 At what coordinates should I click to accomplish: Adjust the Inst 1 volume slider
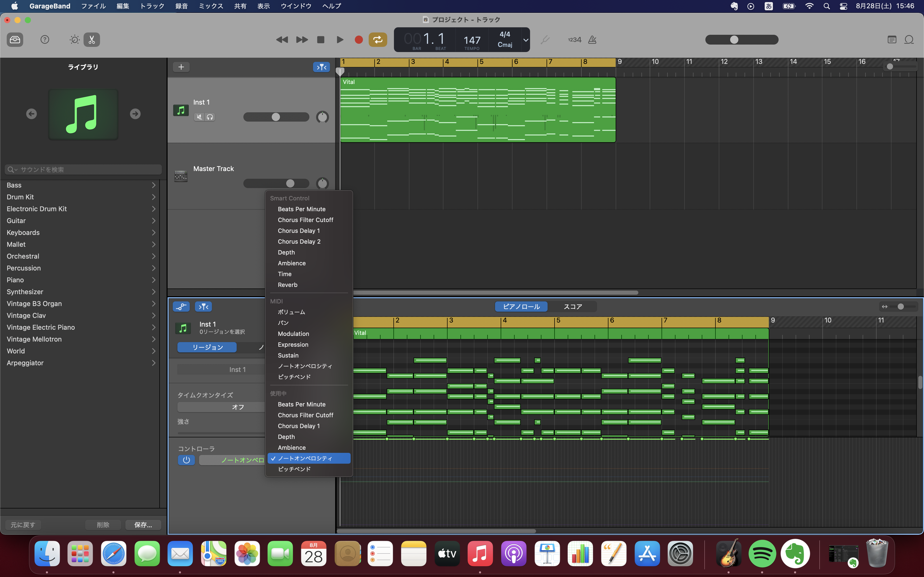(x=276, y=117)
